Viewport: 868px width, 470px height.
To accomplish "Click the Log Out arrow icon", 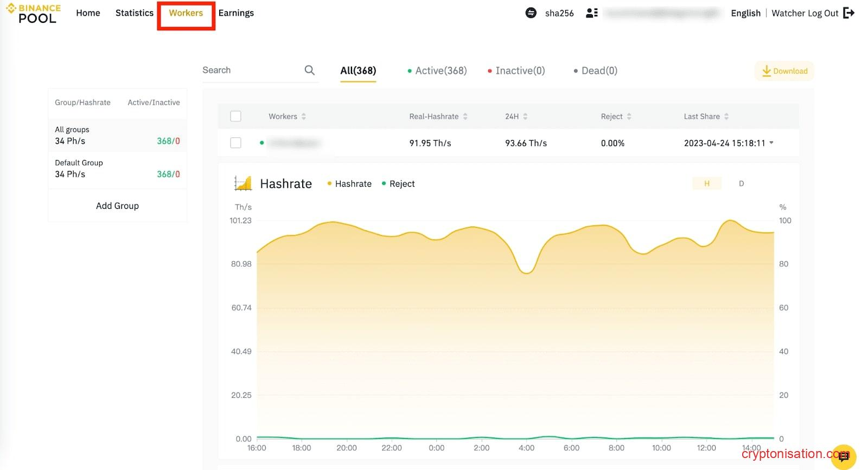I will click(849, 13).
